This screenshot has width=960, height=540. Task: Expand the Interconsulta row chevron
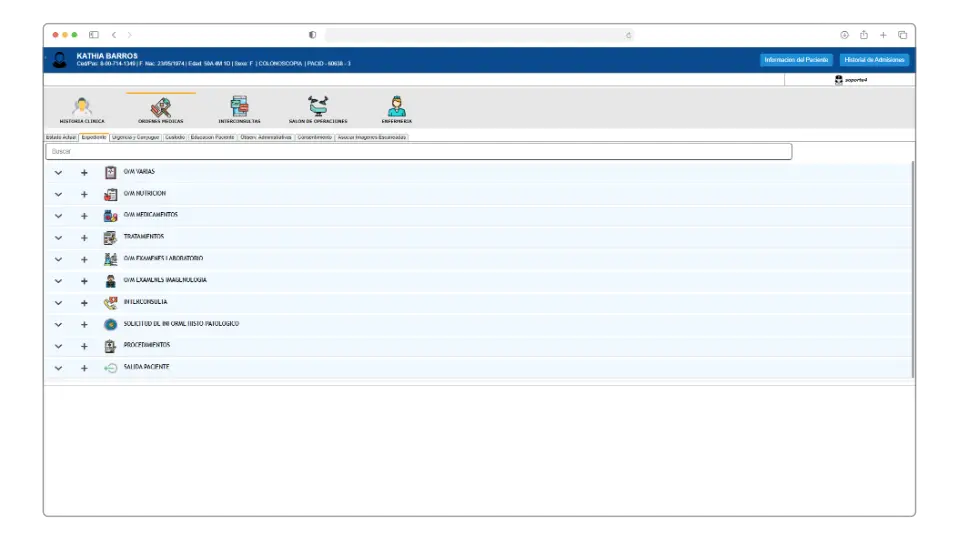pyautogui.click(x=58, y=303)
